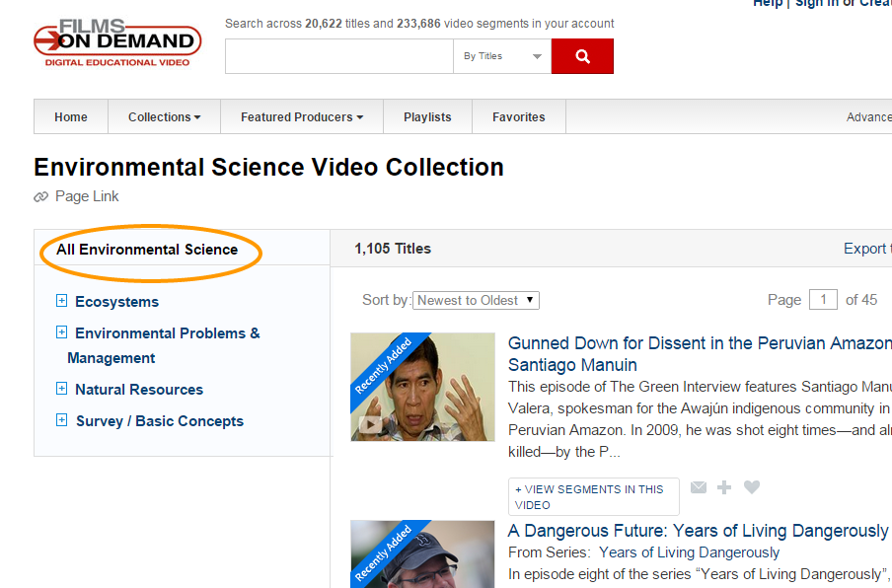Go to the Home tab
Viewport: 892px width, 588px height.
pyautogui.click(x=71, y=117)
